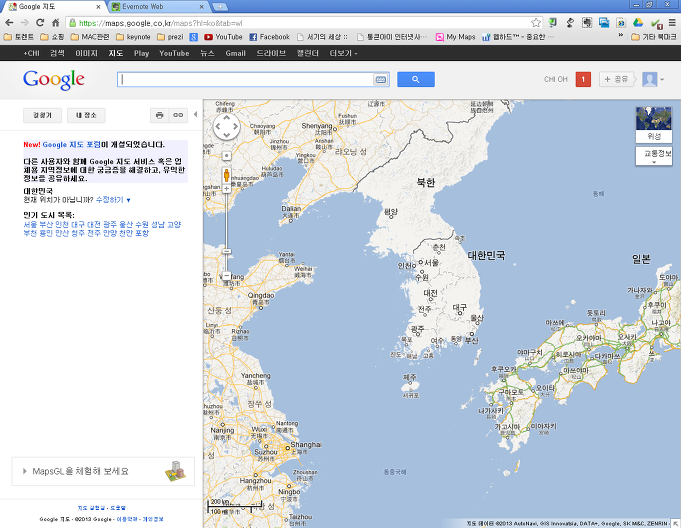
Task: Click the 내 장소 my places button
Action: point(86,116)
